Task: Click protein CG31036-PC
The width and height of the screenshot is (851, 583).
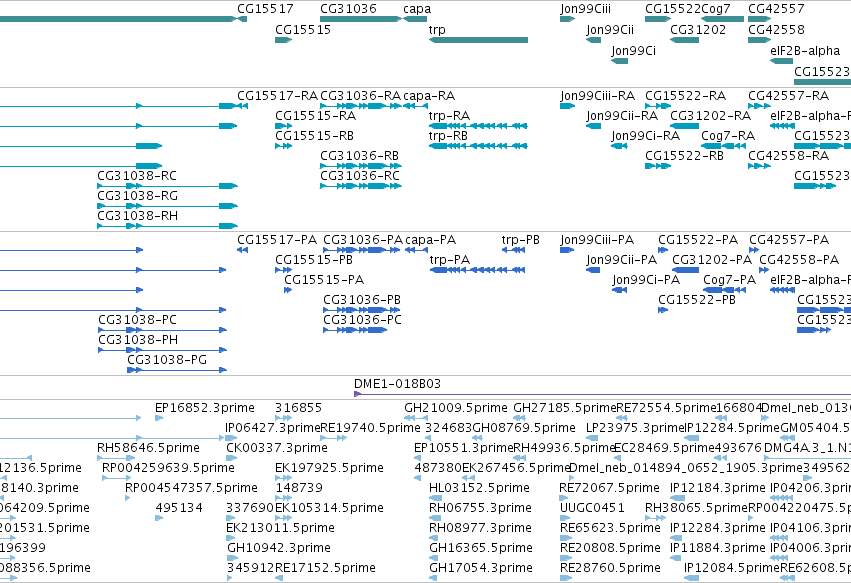Action: [363, 320]
